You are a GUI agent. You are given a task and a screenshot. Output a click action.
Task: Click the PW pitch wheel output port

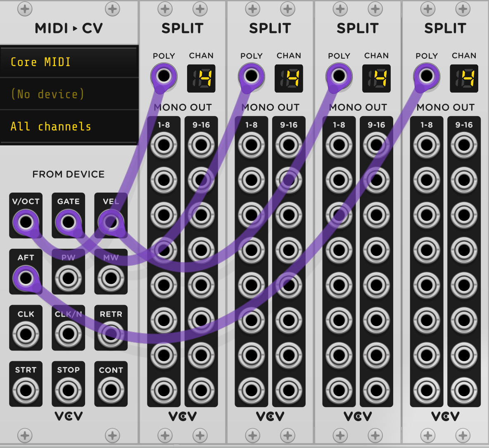click(x=68, y=278)
